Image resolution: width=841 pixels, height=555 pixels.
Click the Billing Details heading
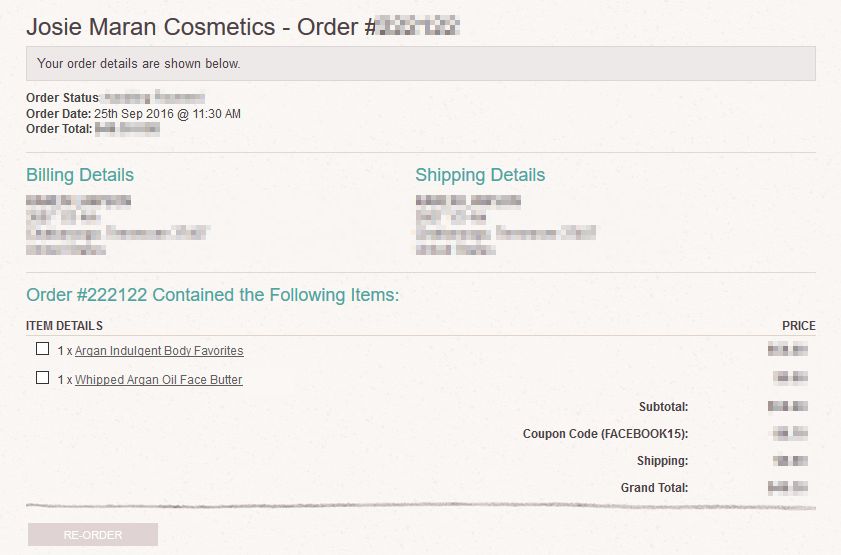(x=80, y=175)
